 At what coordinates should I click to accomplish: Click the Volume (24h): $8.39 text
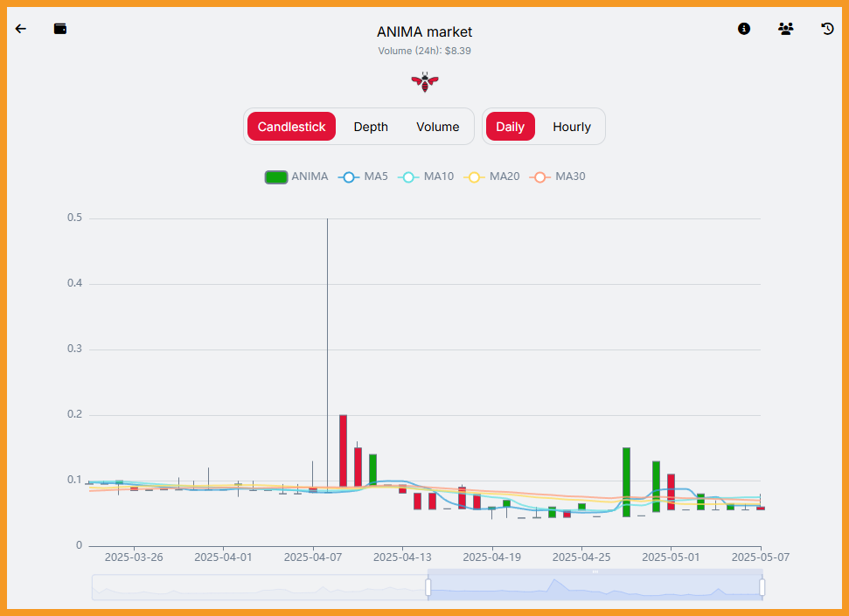click(x=425, y=51)
